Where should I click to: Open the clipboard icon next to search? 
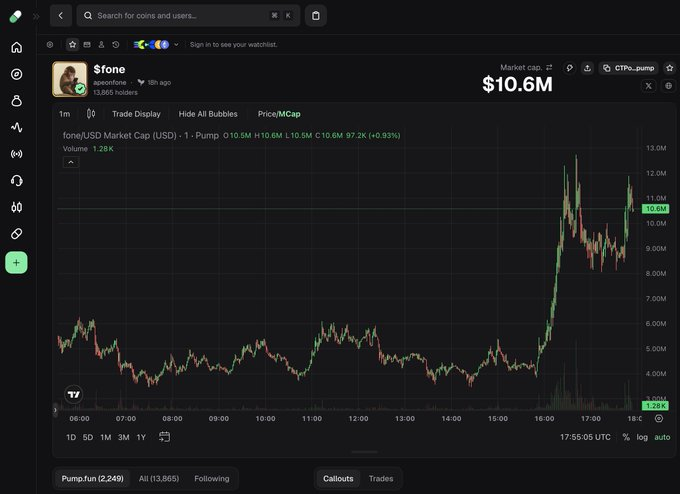tap(316, 16)
